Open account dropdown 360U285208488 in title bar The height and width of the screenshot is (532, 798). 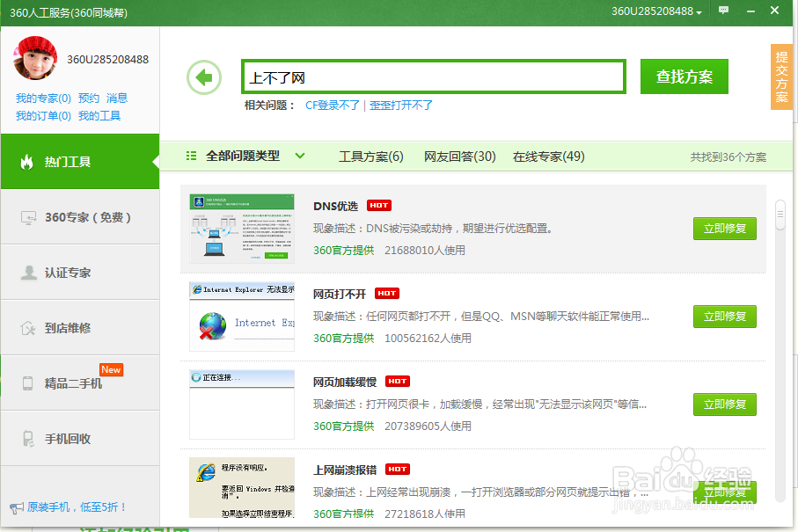click(x=656, y=11)
